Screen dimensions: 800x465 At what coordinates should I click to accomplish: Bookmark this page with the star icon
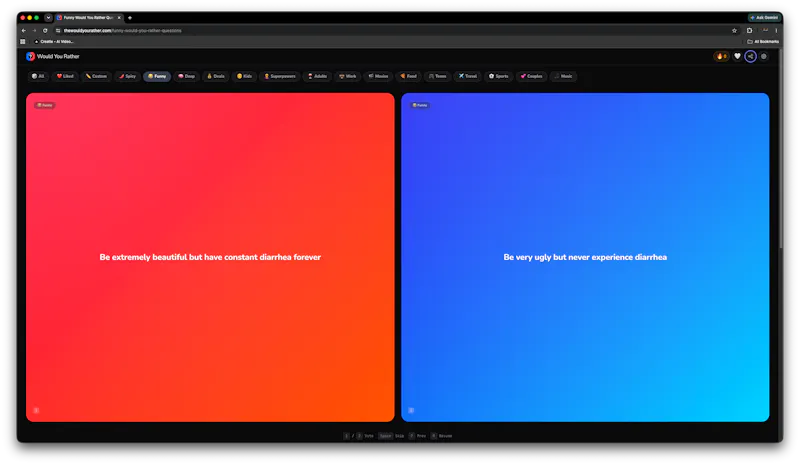click(735, 31)
